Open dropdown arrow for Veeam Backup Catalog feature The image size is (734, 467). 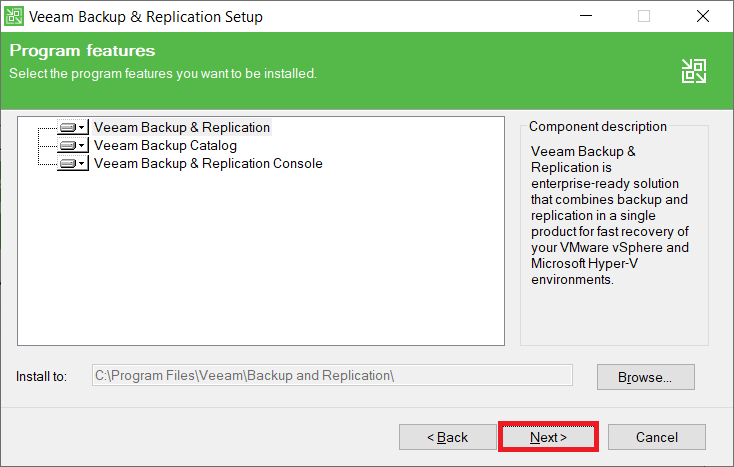[x=82, y=146]
